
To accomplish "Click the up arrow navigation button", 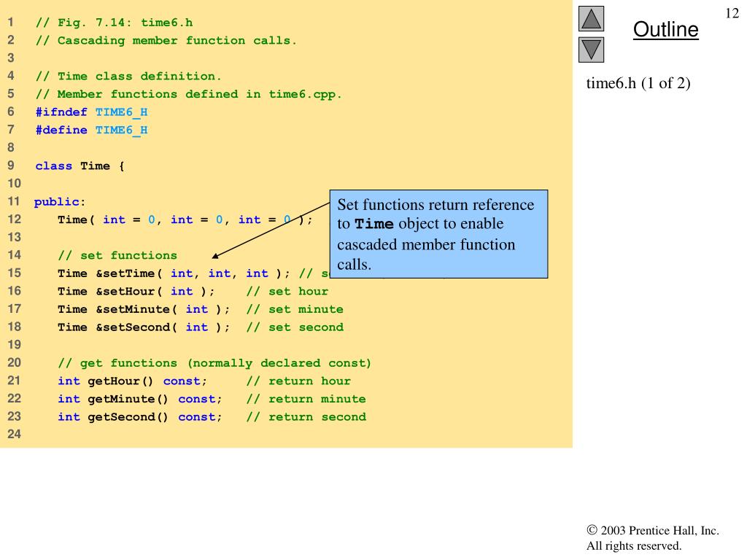I will (x=591, y=18).
